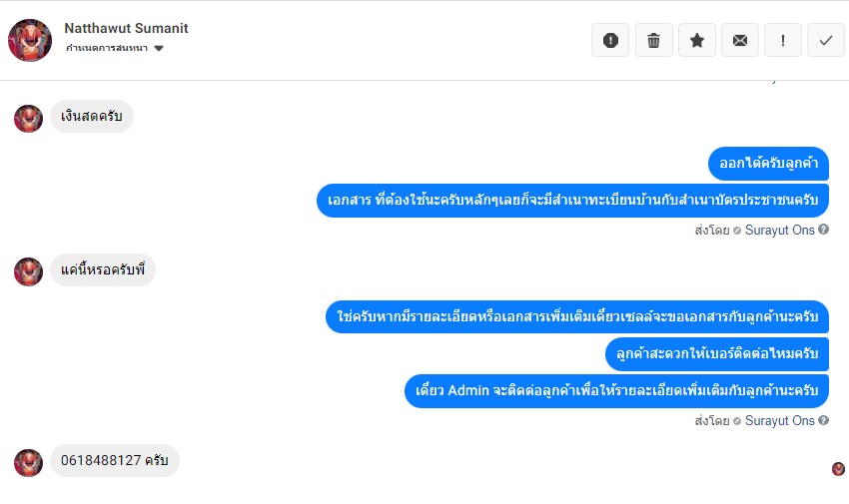The height and width of the screenshot is (504, 849).
Task: Mark conversation unread with envelope icon
Action: [x=739, y=40]
